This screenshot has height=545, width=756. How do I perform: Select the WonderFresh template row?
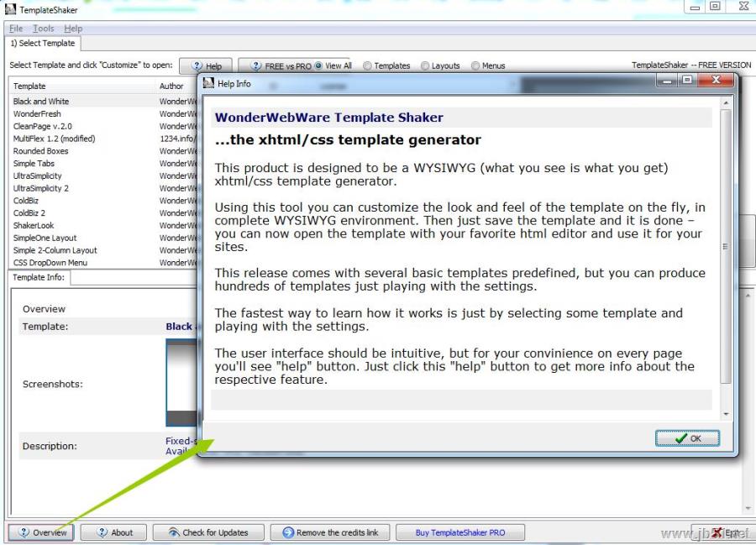click(x=103, y=113)
